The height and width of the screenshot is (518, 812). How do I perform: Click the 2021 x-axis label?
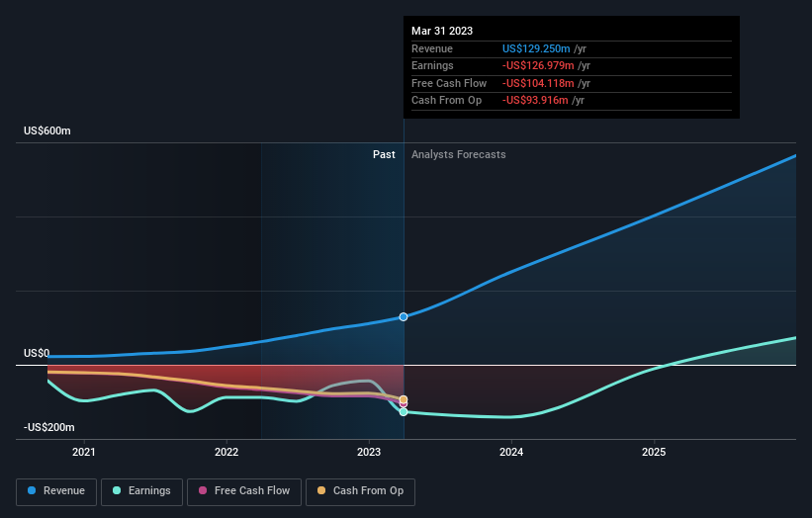click(84, 453)
